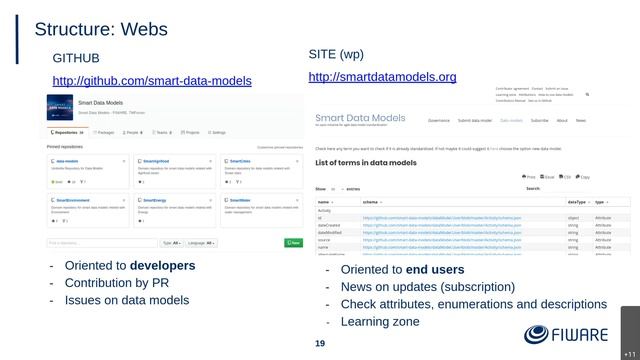Open the Governance menu on the site
Image resolution: width=640 pixels, height=360 pixels.
coord(439,120)
